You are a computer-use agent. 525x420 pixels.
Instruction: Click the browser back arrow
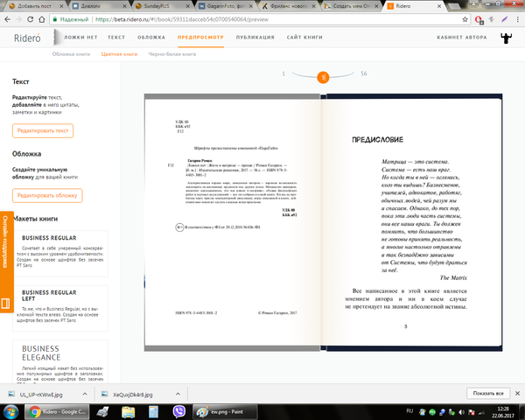[7, 17]
